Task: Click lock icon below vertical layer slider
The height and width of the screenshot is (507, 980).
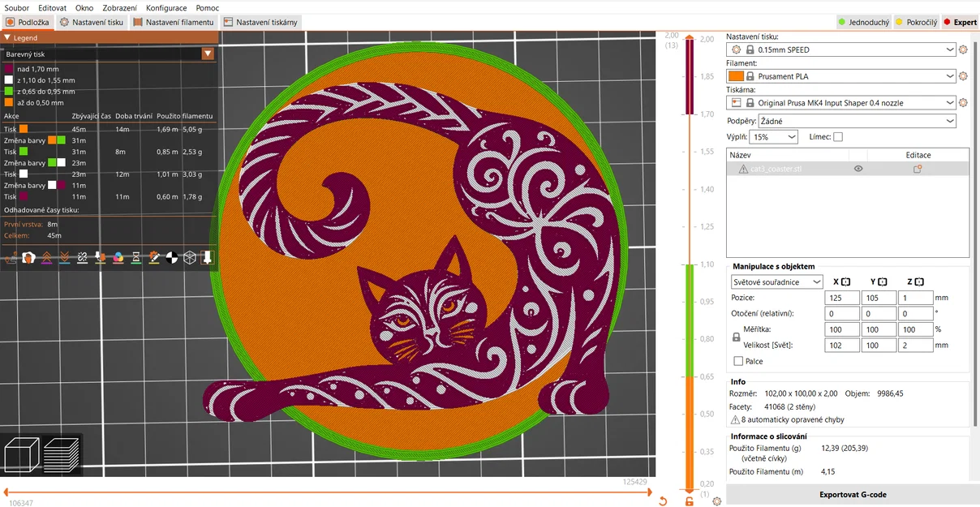Action: pos(690,501)
